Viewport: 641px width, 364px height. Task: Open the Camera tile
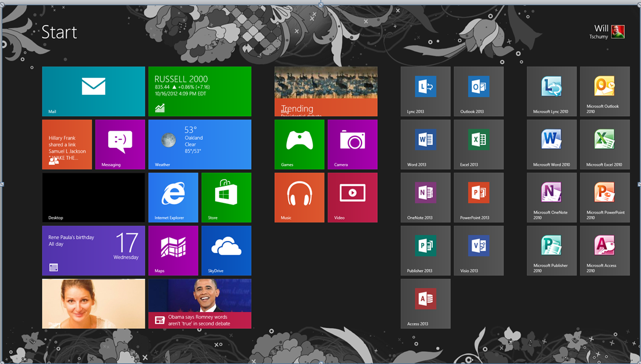point(352,144)
